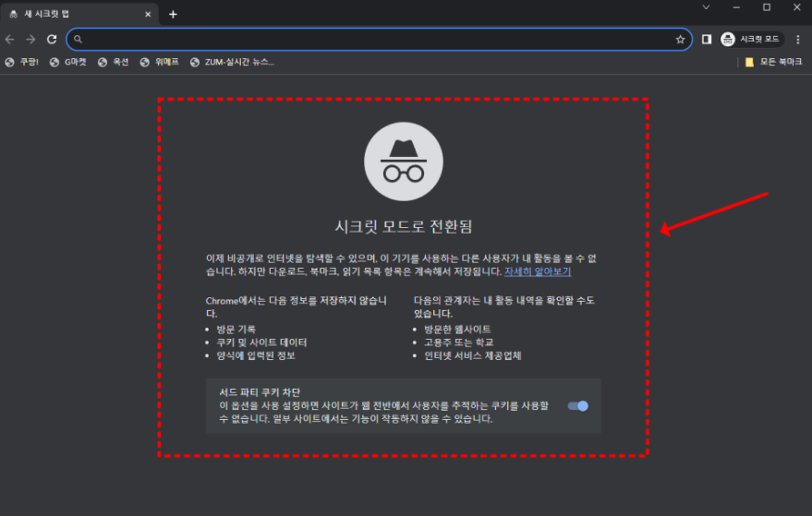Open the 옥션 bookmark
812x516 pixels.
(114, 62)
